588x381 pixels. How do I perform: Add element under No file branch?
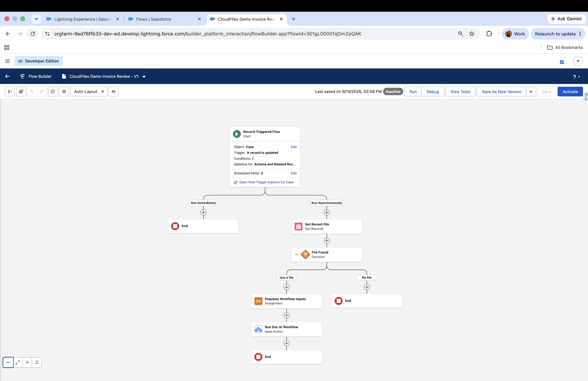point(367,287)
